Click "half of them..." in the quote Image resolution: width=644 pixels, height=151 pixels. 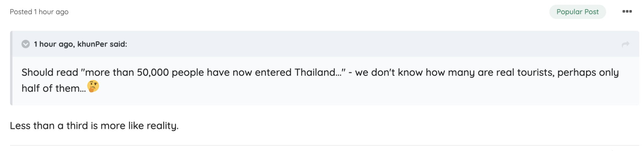(53, 88)
